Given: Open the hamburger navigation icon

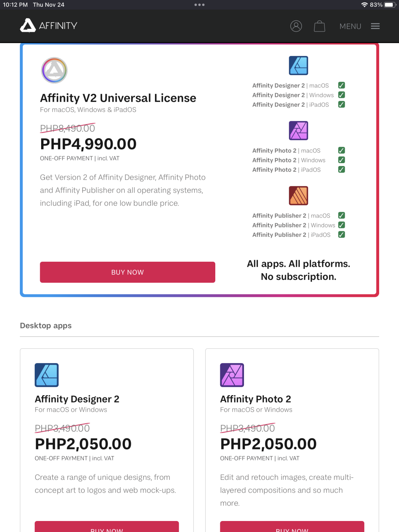Looking at the screenshot, I should (x=375, y=26).
